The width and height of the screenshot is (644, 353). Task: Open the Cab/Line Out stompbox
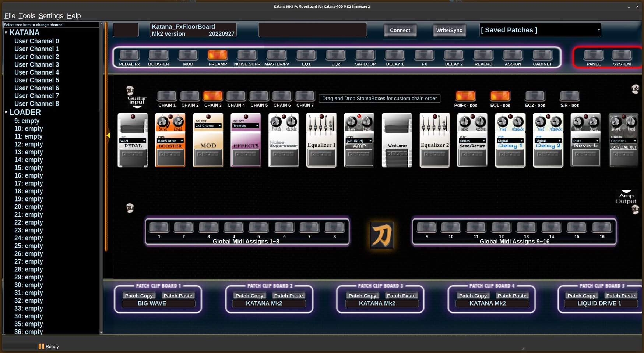pyautogui.click(x=624, y=140)
